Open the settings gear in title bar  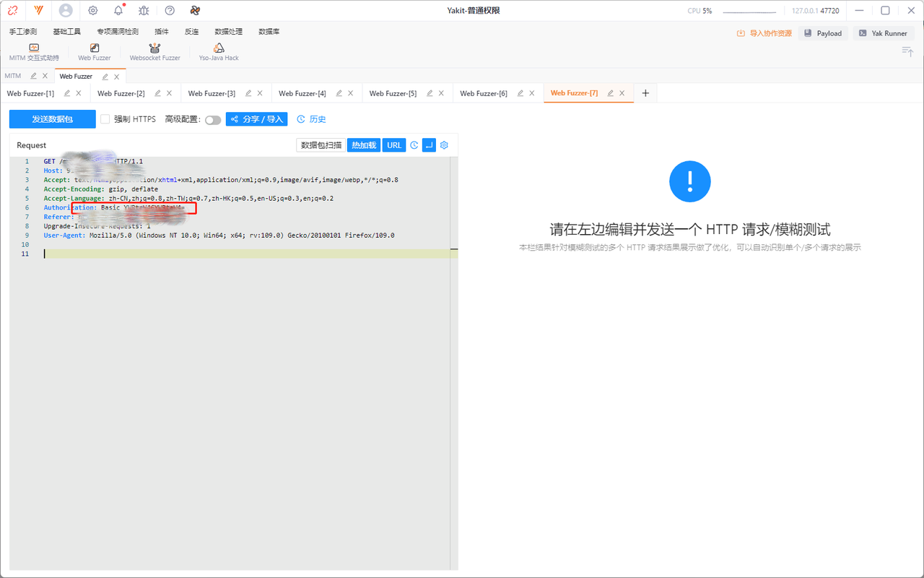pyautogui.click(x=93, y=11)
